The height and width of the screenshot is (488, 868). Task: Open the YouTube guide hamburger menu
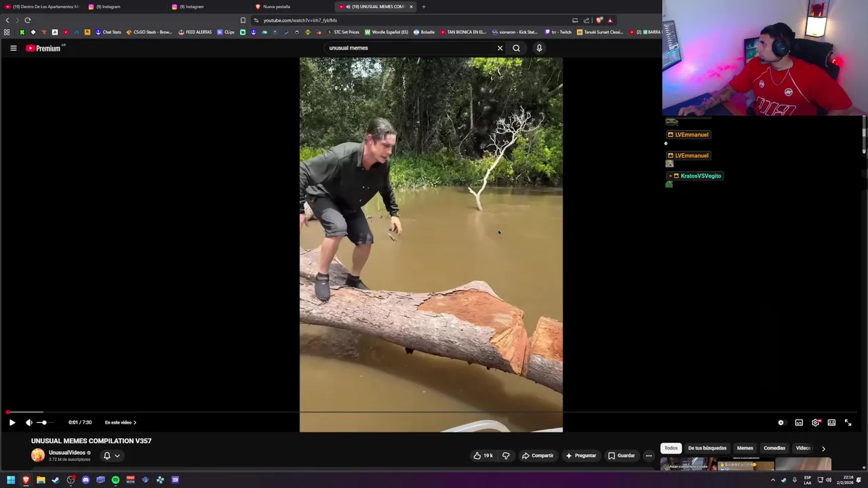(x=13, y=48)
